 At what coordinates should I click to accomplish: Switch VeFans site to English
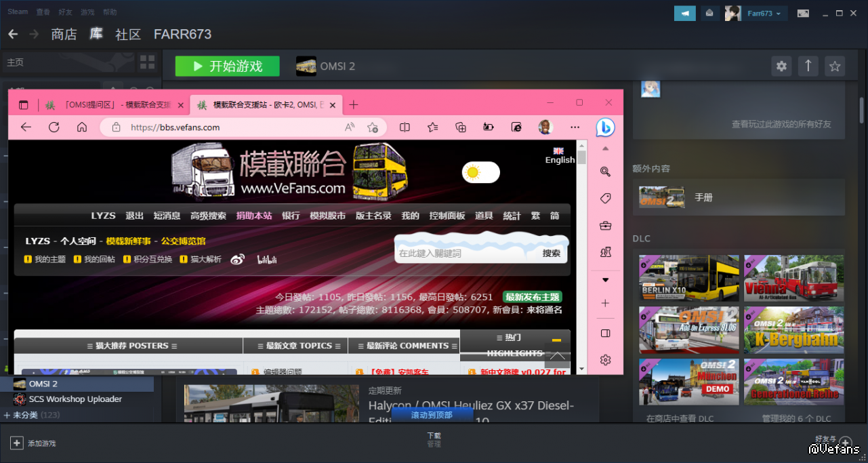(560, 156)
